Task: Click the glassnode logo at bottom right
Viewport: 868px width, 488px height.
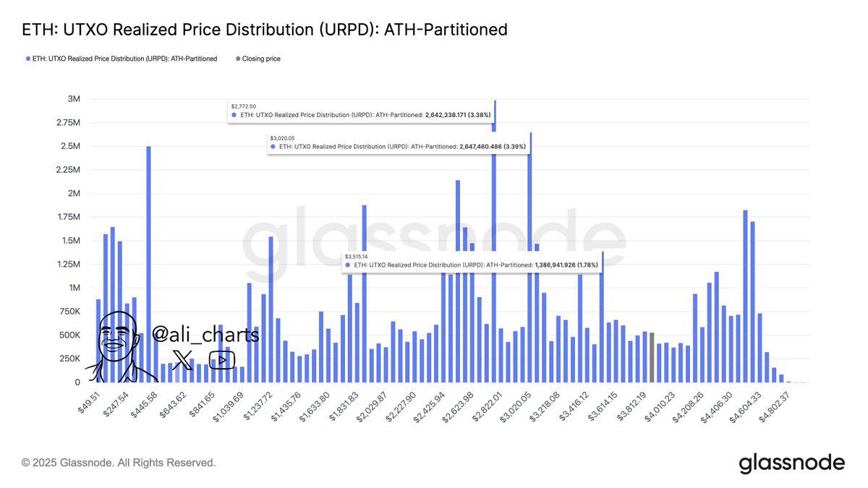Action: 791,463
